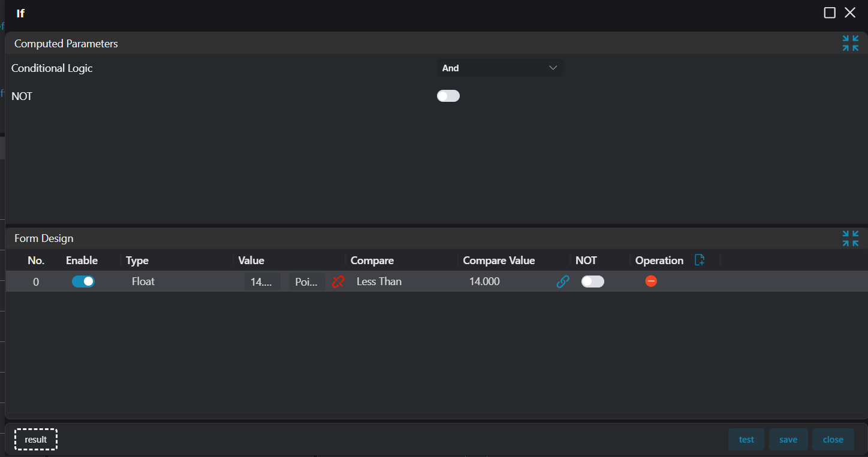Click the result button at bottom left

click(36, 440)
